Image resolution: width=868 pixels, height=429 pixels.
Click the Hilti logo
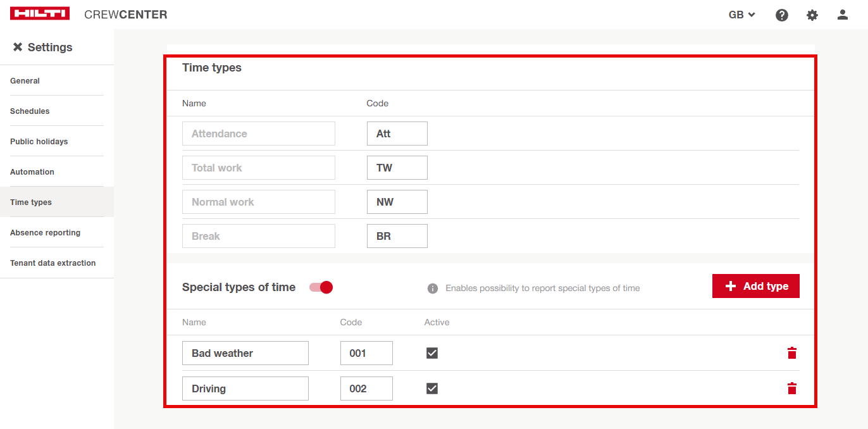pos(40,14)
